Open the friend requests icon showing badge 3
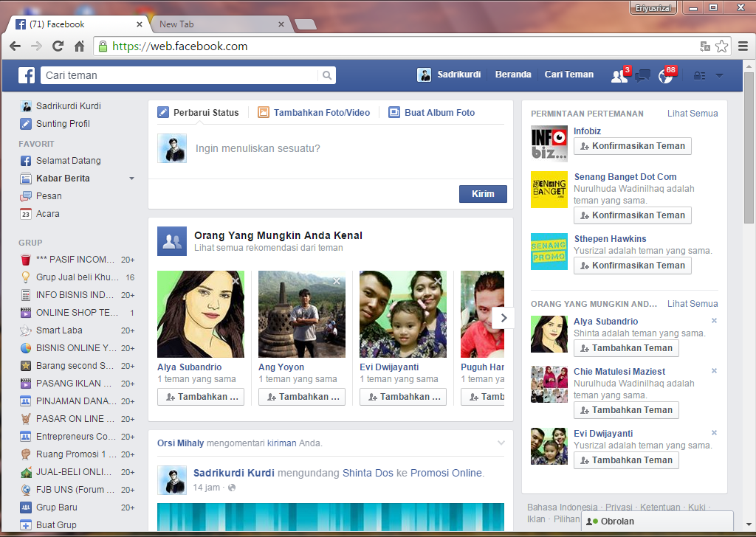The image size is (756, 537). pos(619,76)
